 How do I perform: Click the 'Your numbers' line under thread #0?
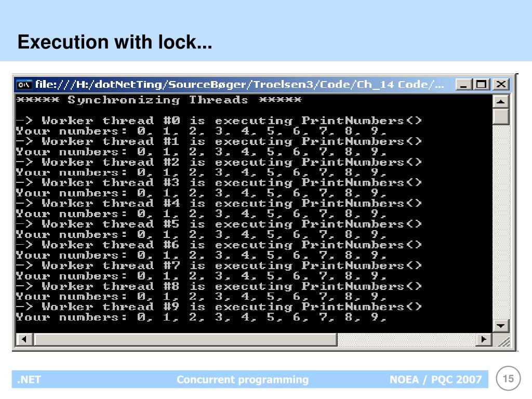201,131
